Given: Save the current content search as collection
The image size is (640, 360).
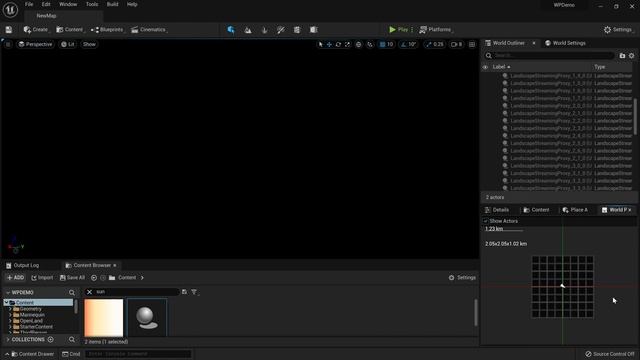Looking at the screenshot, I should tap(184, 292).
